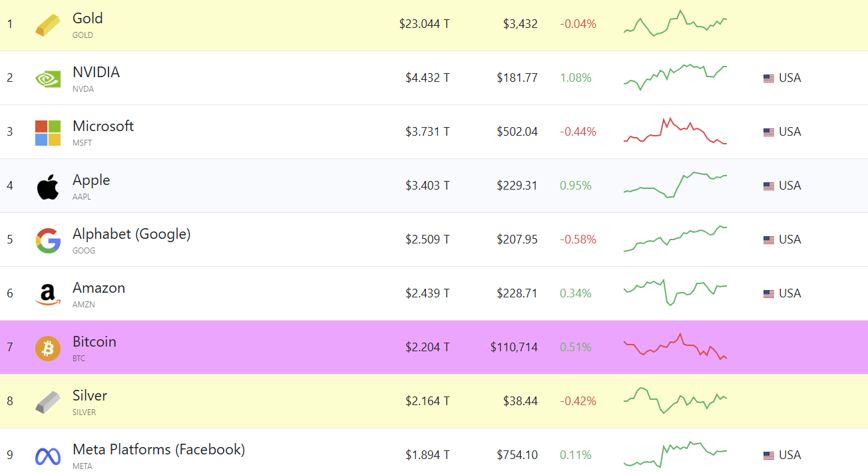Viewport: 868px width, 473px height.
Task: Click the Google logo icon
Action: pos(48,240)
